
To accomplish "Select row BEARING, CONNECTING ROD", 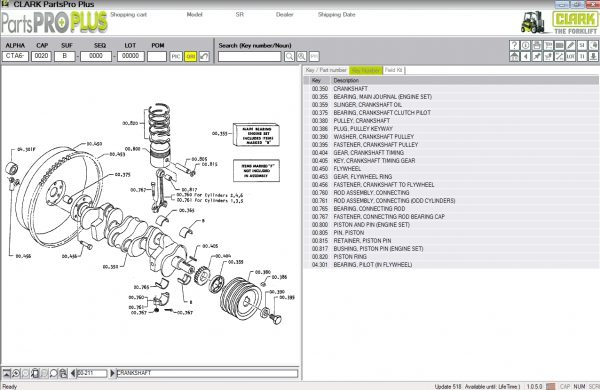I will pos(451,209).
